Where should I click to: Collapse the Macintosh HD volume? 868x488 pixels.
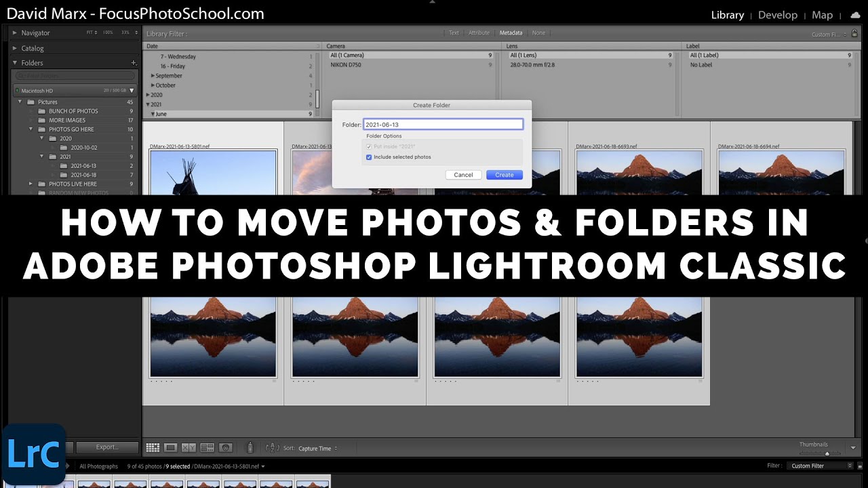pos(132,91)
